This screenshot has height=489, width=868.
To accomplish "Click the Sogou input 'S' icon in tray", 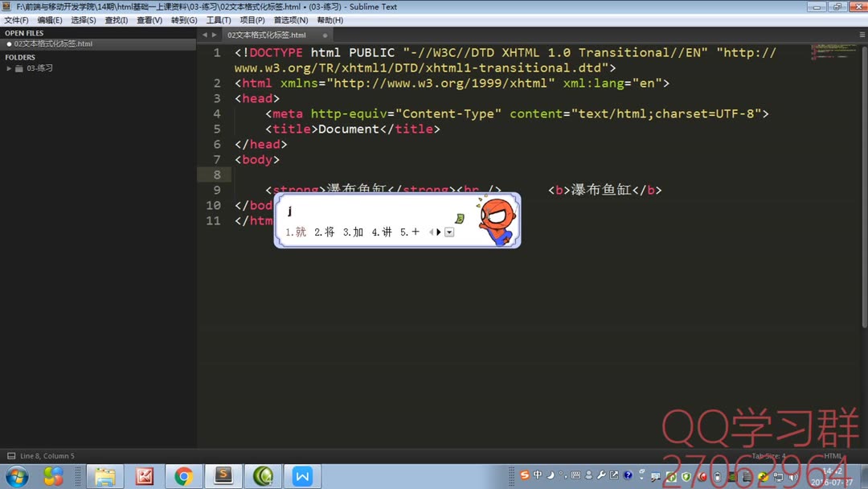I will [x=524, y=477].
